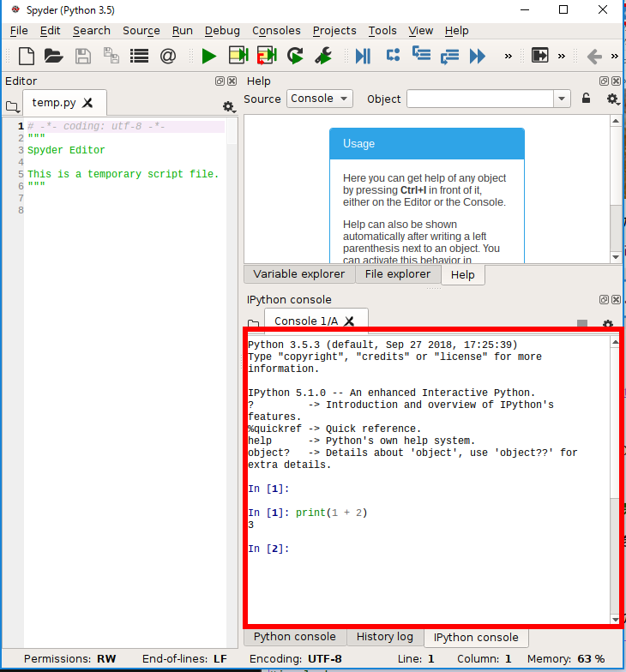Switch to Variable explorer tab
This screenshot has width=626, height=672.
point(298,274)
